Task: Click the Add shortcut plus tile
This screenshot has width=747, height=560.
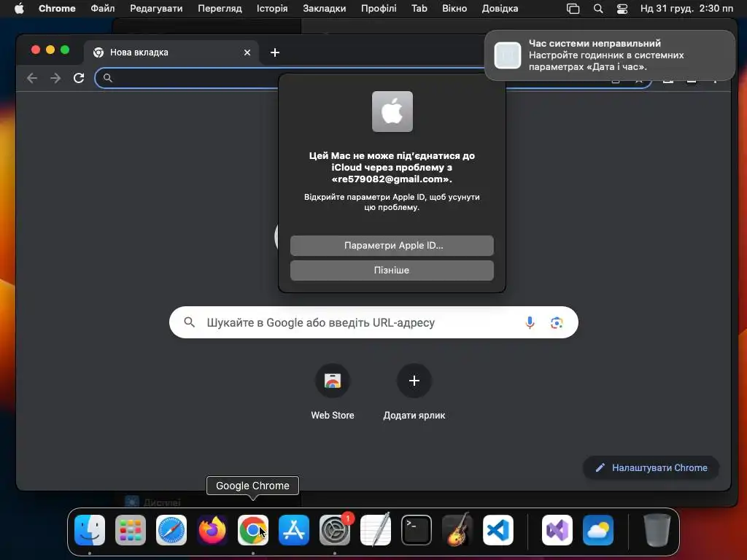Action: click(414, 392)
